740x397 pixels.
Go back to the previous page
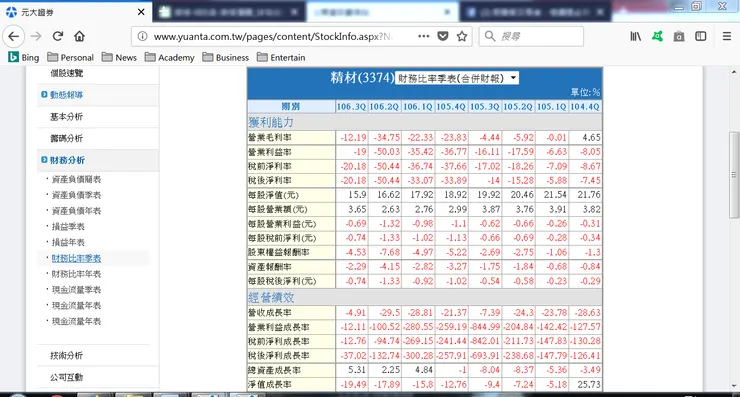(14, 36)
